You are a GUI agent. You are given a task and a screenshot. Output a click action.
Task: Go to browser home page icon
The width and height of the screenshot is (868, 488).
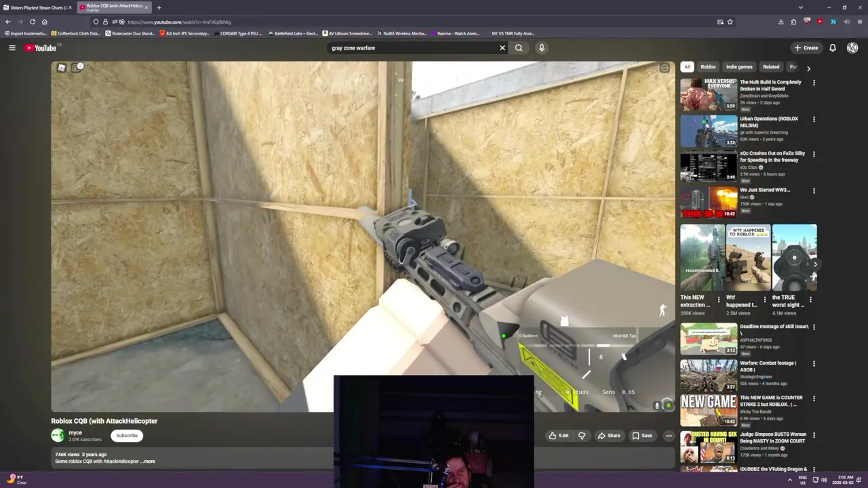click(x=44, y=22)
